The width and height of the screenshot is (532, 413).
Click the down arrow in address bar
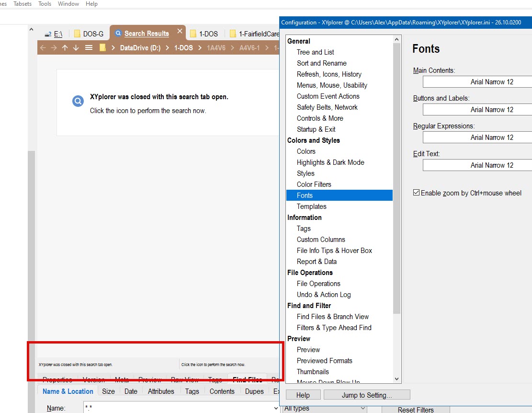(x=76, y=48)
